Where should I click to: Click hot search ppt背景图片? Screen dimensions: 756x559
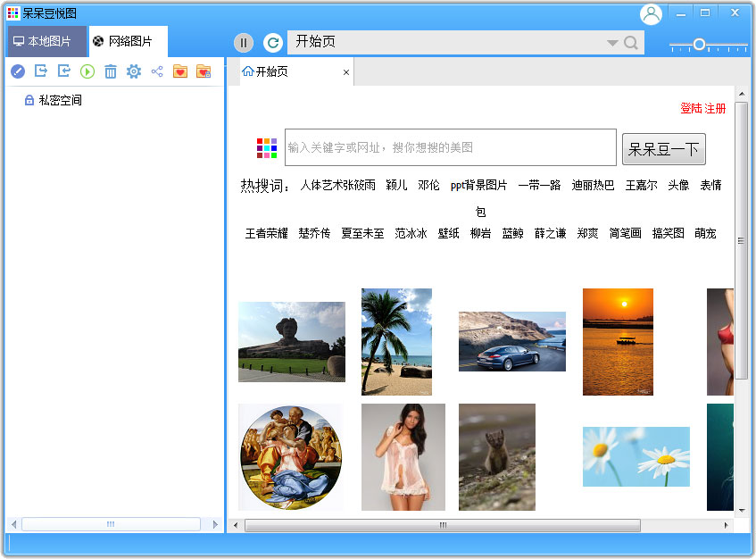pyautogui.click(x=478, y=185)
